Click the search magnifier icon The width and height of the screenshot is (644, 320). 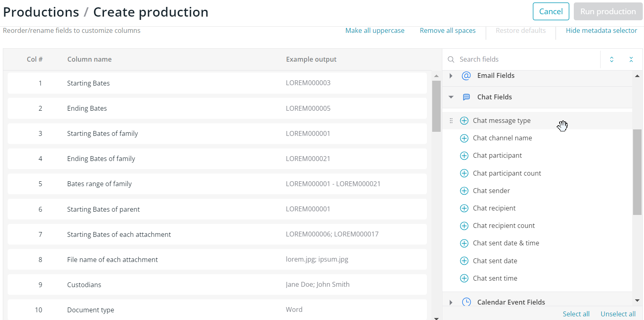pyautogui.click(x=451, y=59)
